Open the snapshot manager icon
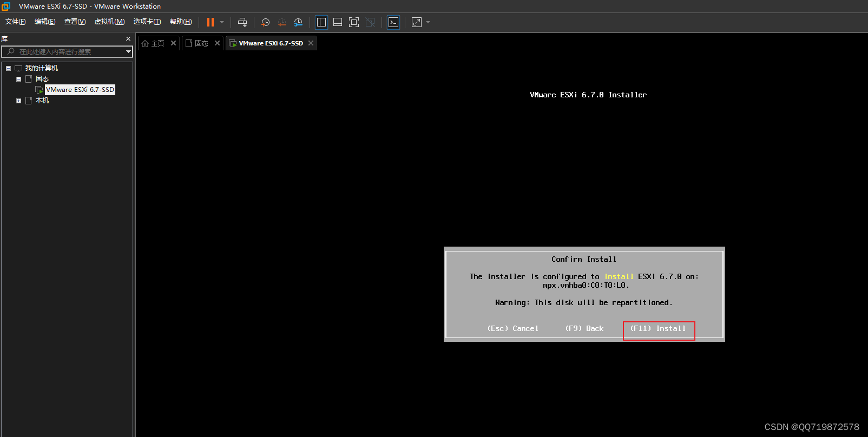This screenshot has height=437, width=868. pos(298,22)
